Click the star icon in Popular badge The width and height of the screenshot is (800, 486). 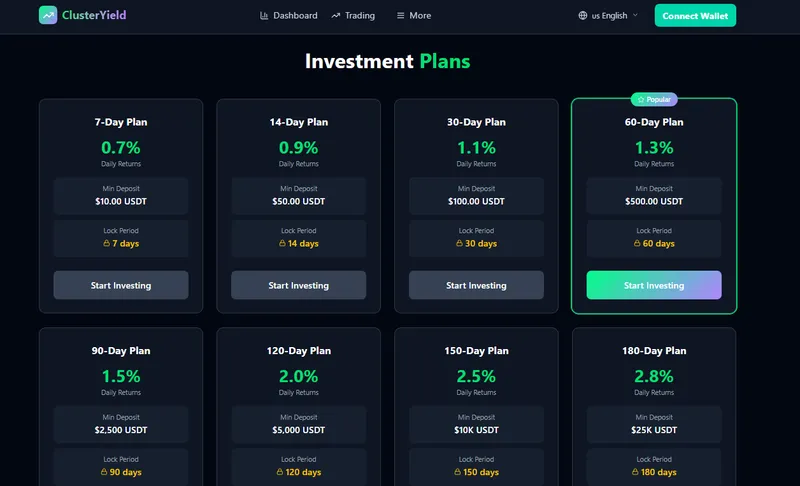pos(641,99)
